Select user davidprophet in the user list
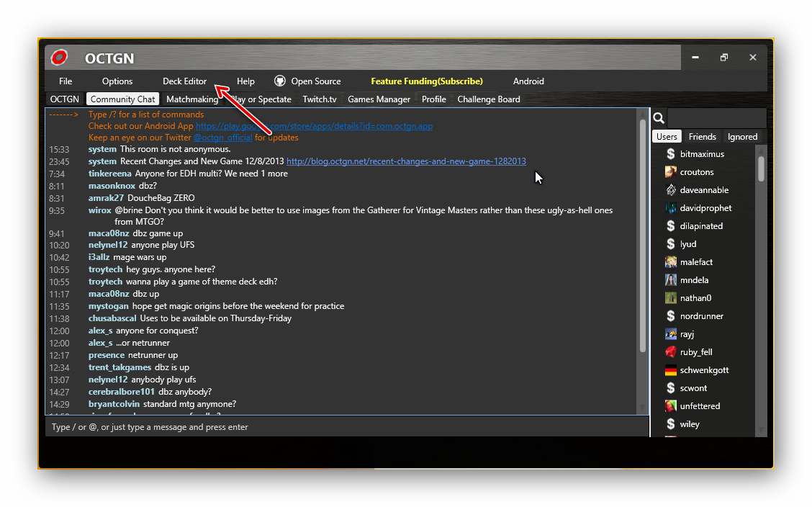The height and width of the screenshot is (507, 812). [705, 208]
